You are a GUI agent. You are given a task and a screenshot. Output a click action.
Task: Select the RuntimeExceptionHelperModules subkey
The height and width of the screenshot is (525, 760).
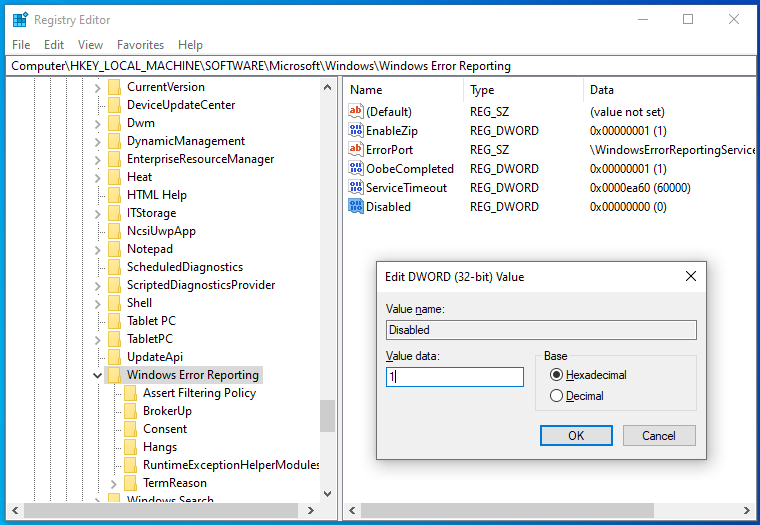point(231,465)
